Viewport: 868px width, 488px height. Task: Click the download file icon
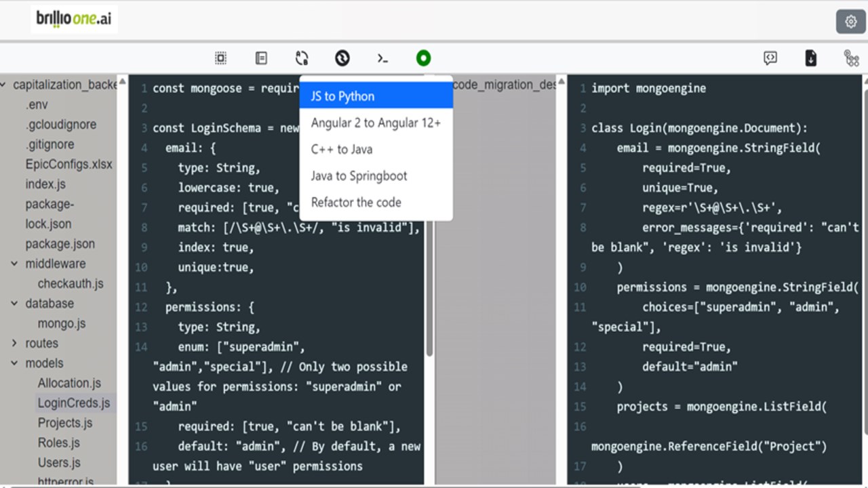pos(811,58)
